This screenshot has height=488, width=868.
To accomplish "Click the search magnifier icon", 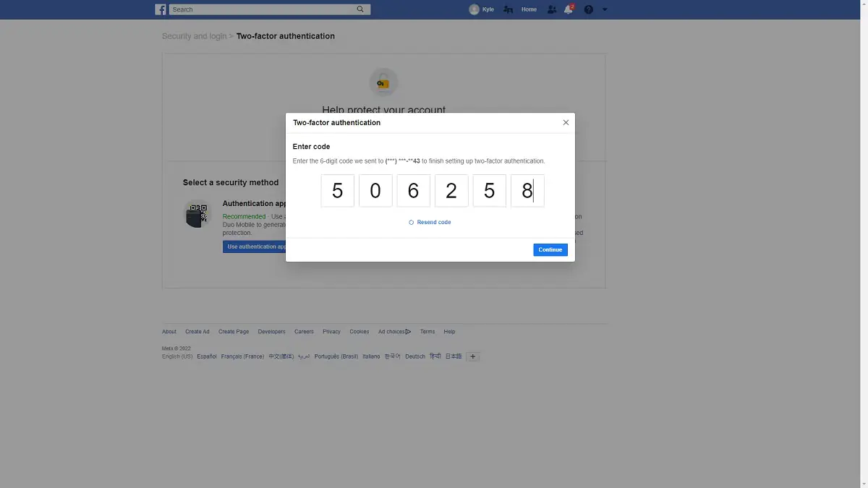I will 359,9.
